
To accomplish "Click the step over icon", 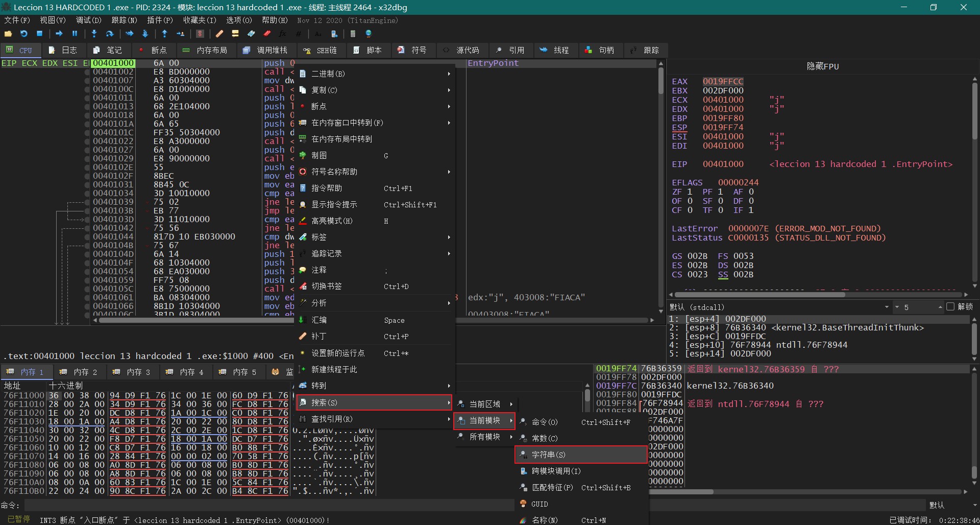I will [110, 34].
